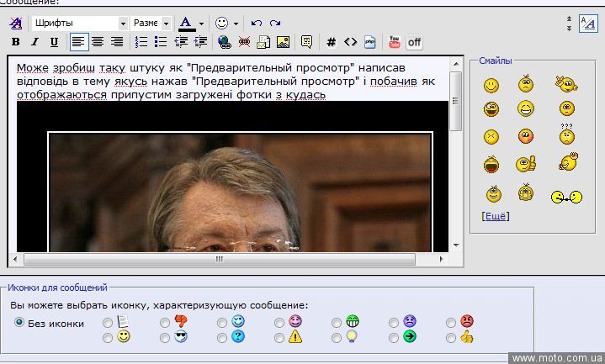
Task: Select the document page post icon radio
Action: pos(108,322)
